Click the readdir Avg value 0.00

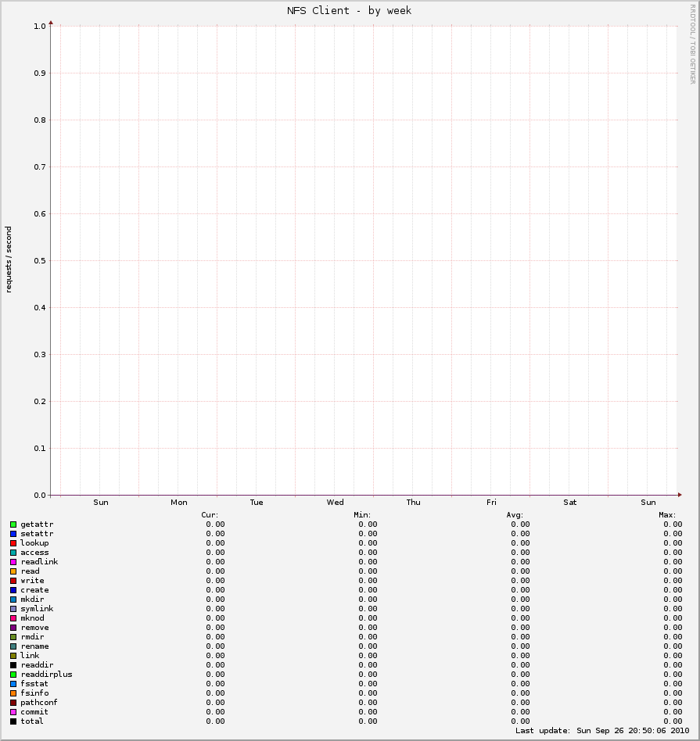click(520, 665)
